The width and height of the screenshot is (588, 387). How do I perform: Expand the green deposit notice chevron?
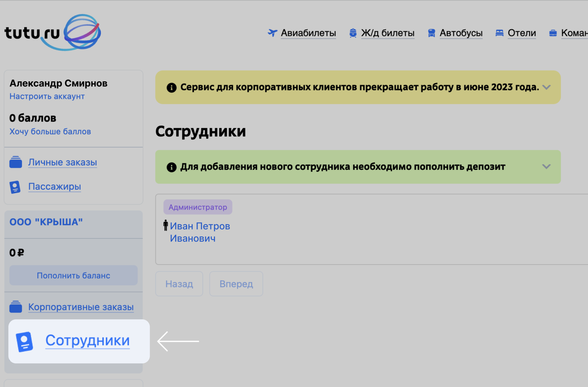click(x=546, y=166)
